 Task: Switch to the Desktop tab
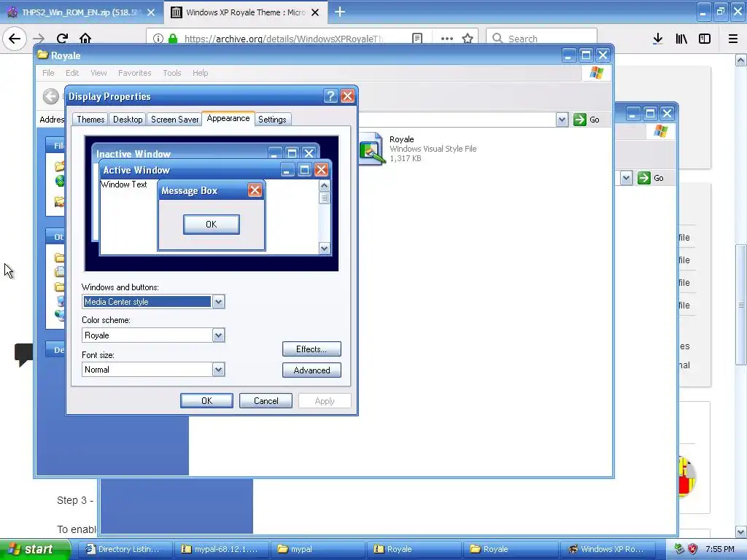click(x=128, y=120)
